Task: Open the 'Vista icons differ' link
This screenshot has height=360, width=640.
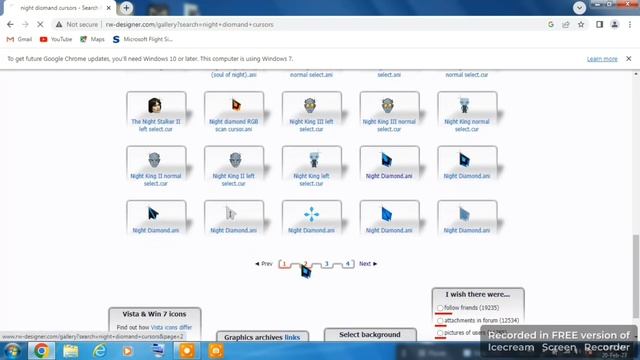Action: [x=171, y=327]
